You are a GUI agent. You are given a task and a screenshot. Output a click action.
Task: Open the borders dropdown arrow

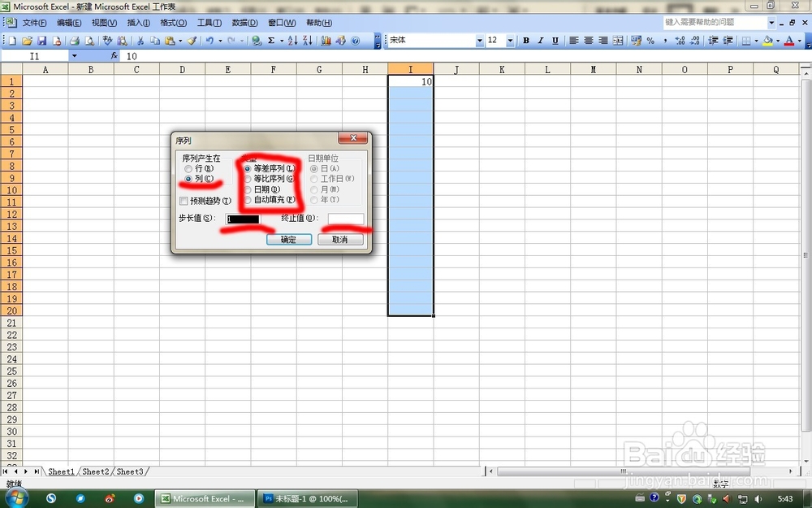click(756, 41)
